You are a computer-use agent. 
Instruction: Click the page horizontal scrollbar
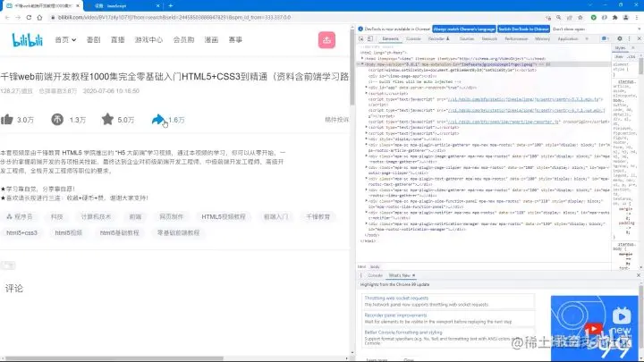coord(114,358)
